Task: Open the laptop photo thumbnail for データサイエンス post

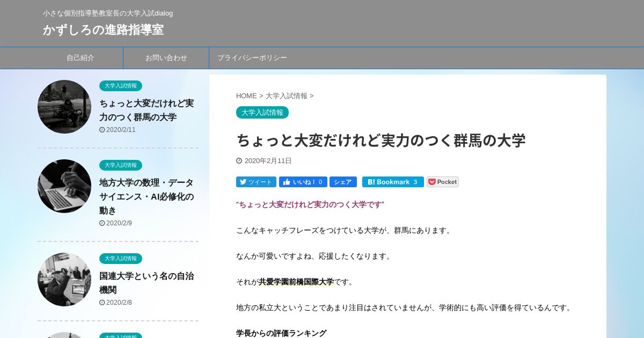Action: [64, 186]
